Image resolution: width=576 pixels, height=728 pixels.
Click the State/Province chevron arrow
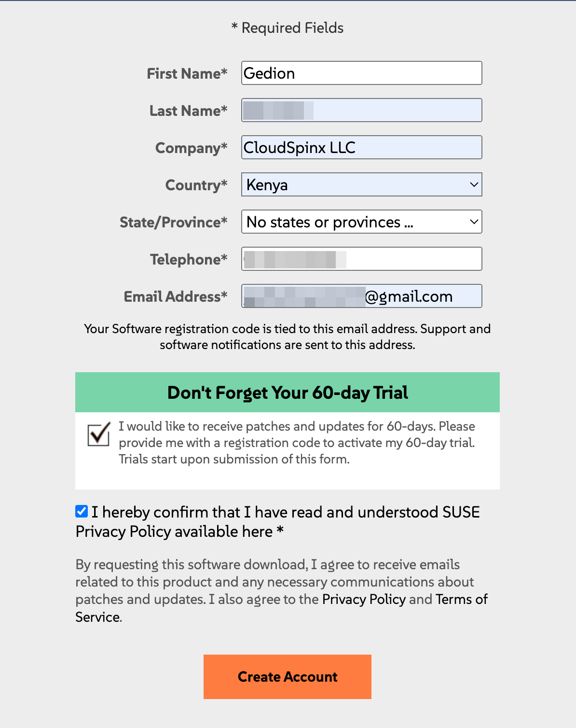point(473,222)
